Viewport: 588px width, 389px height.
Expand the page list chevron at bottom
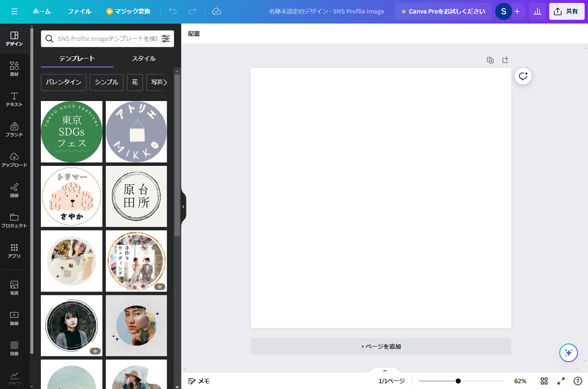click(x=385, y=371)
